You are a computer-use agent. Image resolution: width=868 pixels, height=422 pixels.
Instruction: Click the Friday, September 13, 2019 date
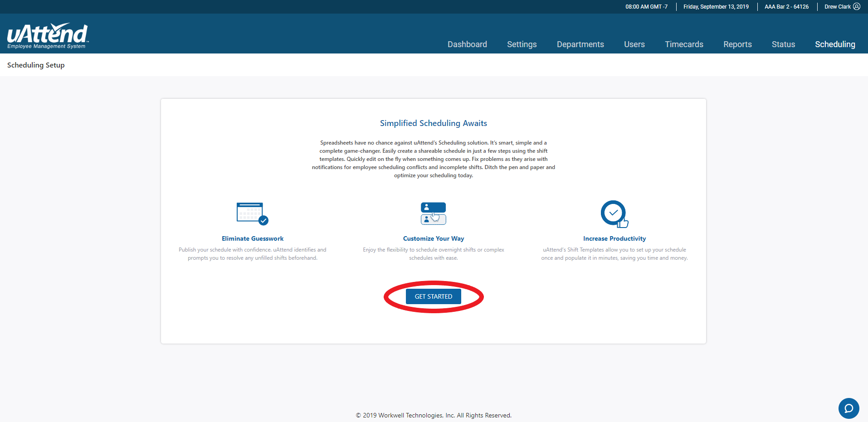tap(716, 7)
